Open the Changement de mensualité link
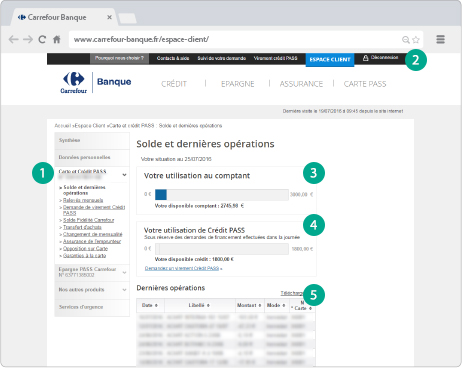This screenshot has height=368, width=462. point(93,234)
